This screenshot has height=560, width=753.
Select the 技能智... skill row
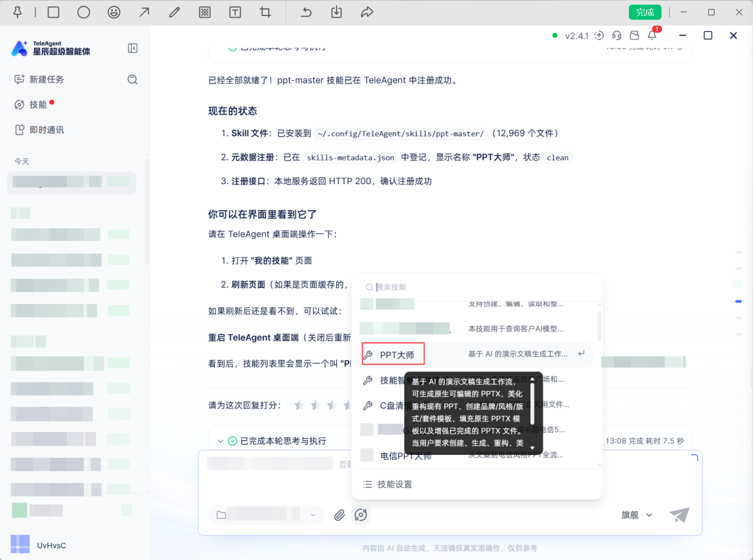pyautogui.click(x=474, y=380)
